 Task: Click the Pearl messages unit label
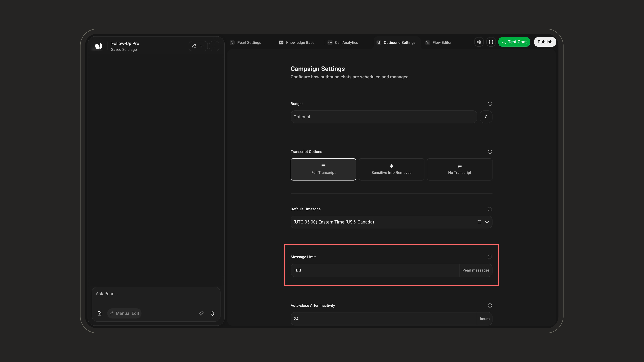click(x=476, y=270)
